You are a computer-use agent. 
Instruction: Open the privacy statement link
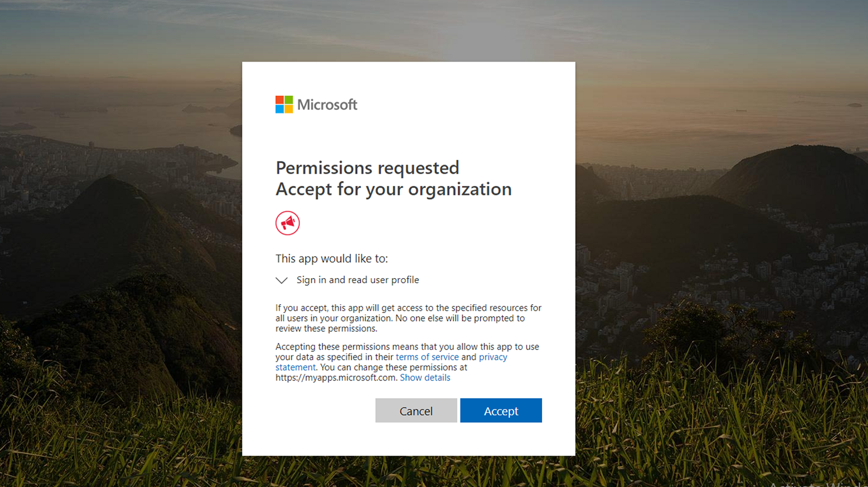pyautogui.click(x=493, y=357)
